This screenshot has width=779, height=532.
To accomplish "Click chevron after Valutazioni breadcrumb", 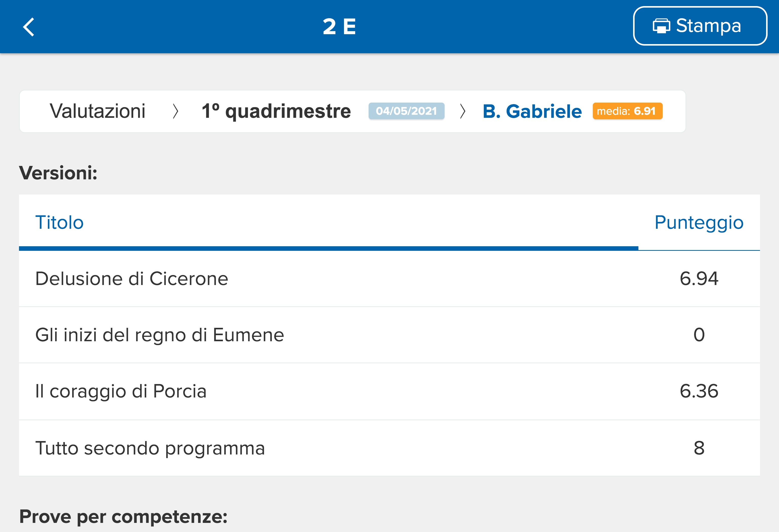I will pos(175,111).
